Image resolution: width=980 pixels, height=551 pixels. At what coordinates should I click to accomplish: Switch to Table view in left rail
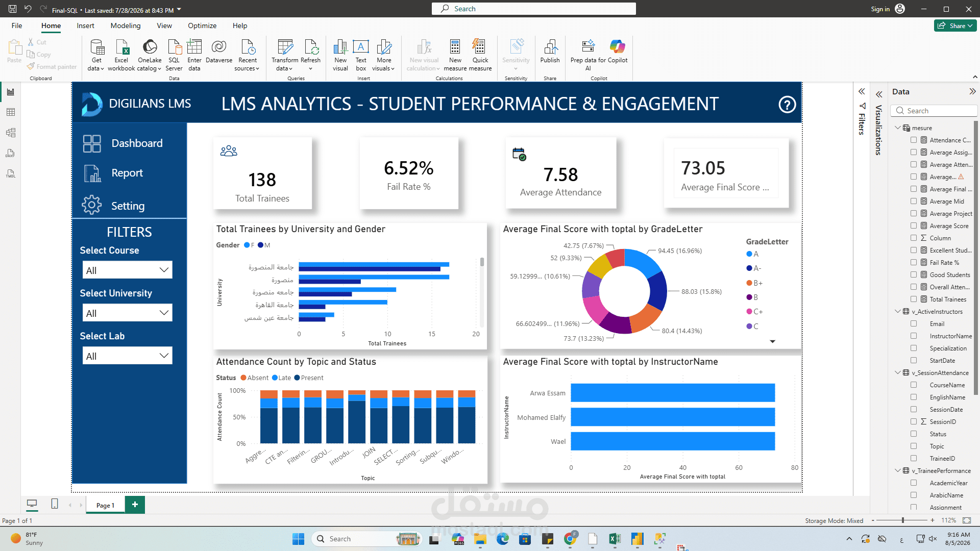point(10,112)
